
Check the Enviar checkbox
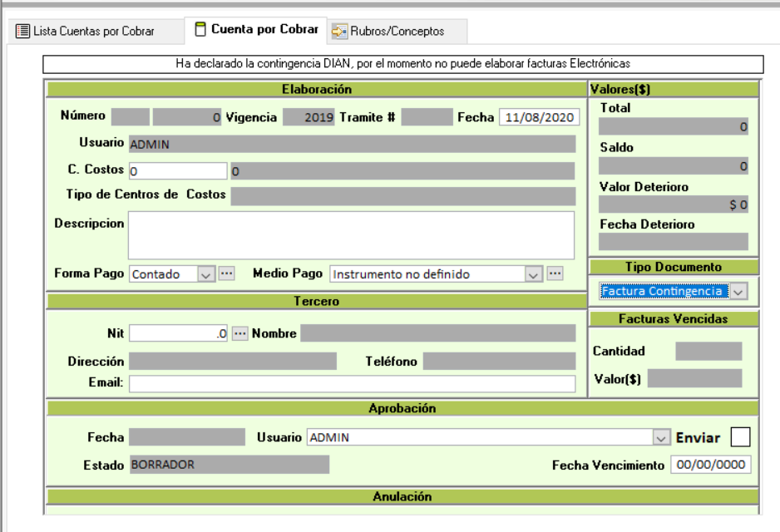click(739, 437)
